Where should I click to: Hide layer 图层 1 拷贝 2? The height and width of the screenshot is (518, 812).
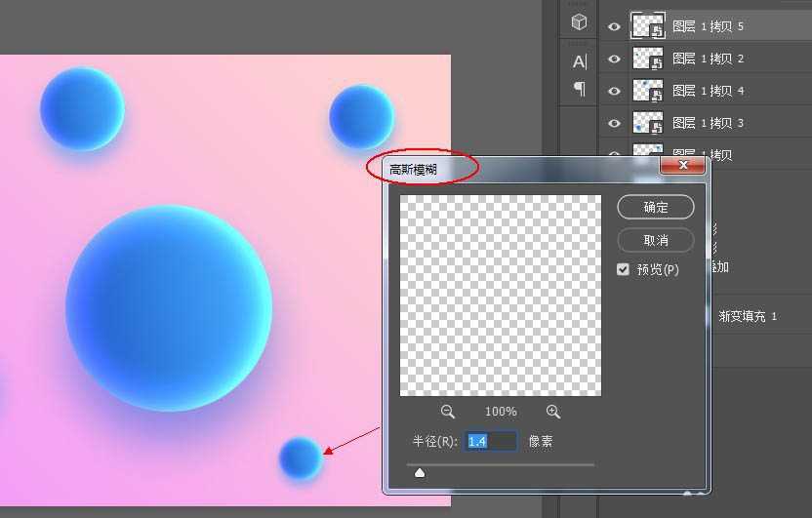(x=614, y=60)
